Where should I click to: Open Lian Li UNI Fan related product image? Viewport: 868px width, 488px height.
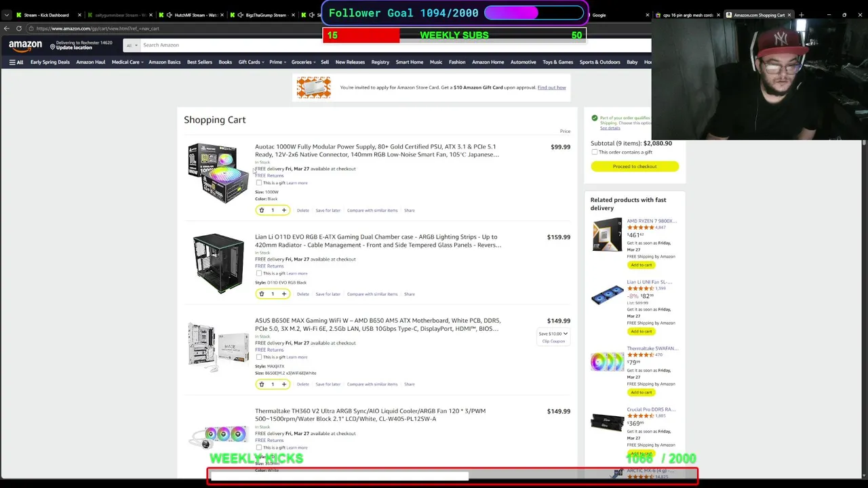[x=607, y=296]
